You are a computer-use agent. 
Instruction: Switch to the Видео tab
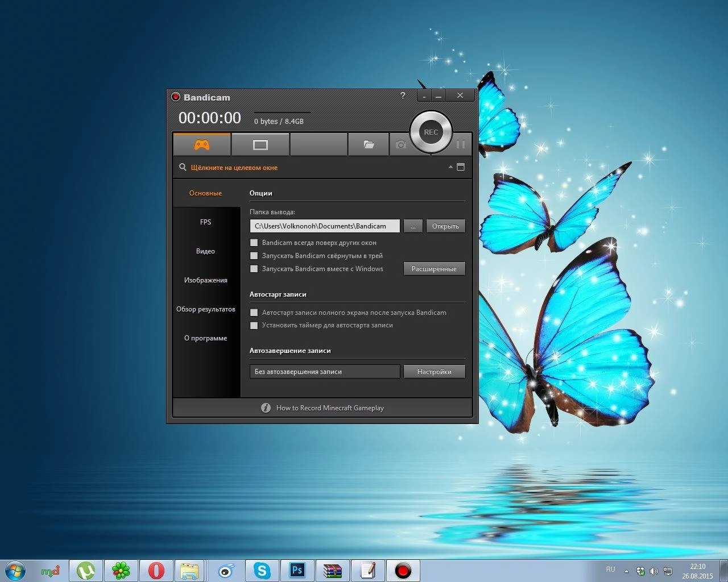205,251
